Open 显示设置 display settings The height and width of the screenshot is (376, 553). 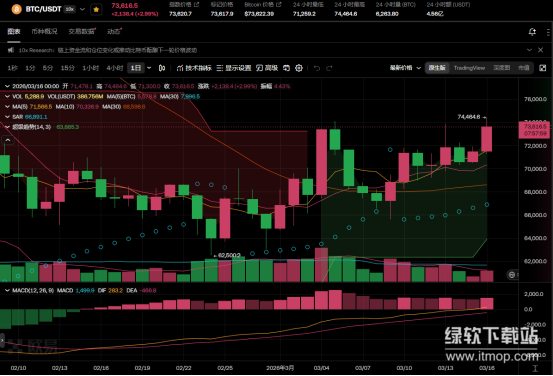pos(233,68)
